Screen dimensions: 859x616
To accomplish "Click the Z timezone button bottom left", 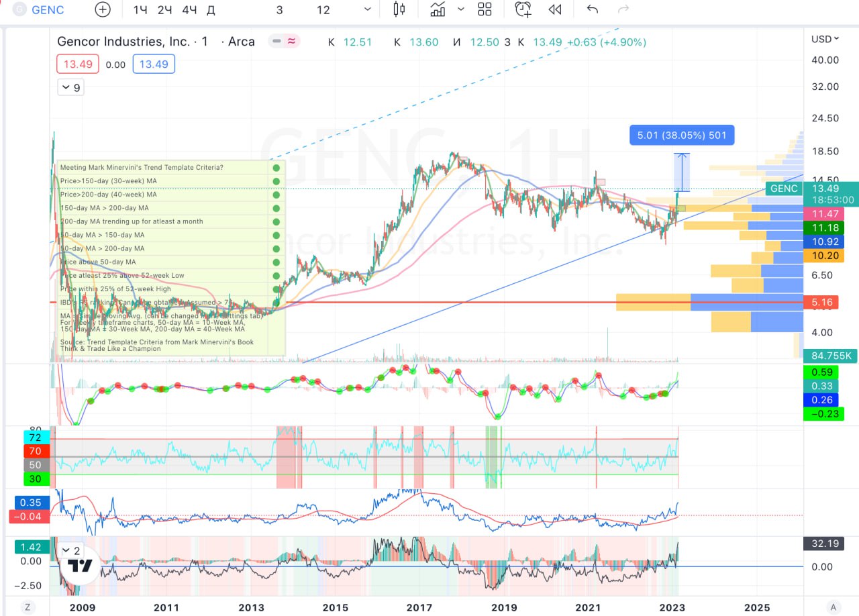I will point(28,607).
